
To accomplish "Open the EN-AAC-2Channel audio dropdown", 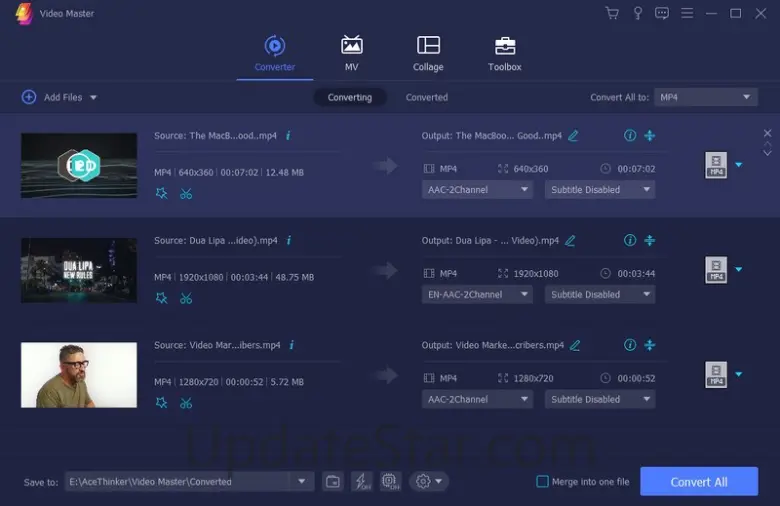I will pos(477,295).
